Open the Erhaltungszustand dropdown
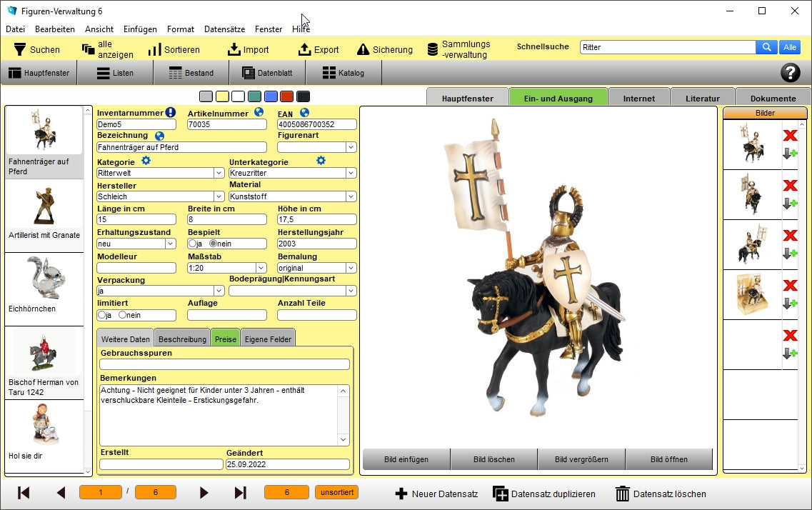The width and height of the screenshot is (812, 510). (x=170, y=244)
